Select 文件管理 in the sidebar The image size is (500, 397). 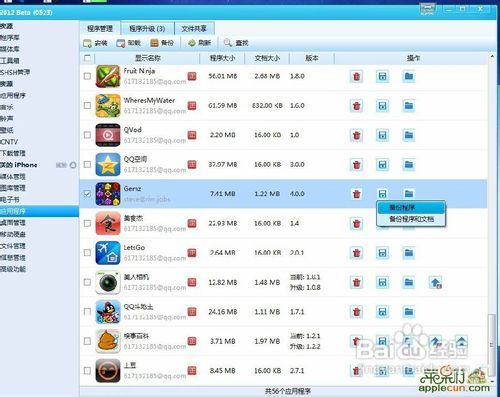[13, 246]
